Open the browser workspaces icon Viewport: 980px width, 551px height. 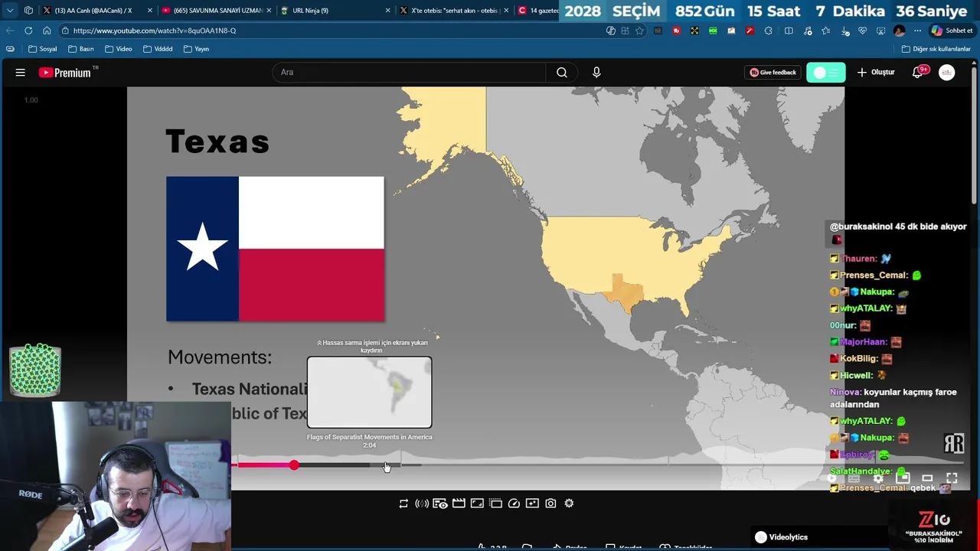pyautogui.click(x=28, y=11)
